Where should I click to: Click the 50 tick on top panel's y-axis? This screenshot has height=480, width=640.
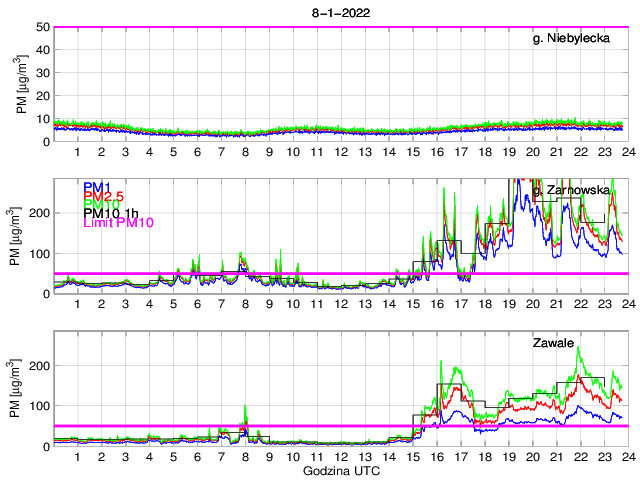(44, 27)
